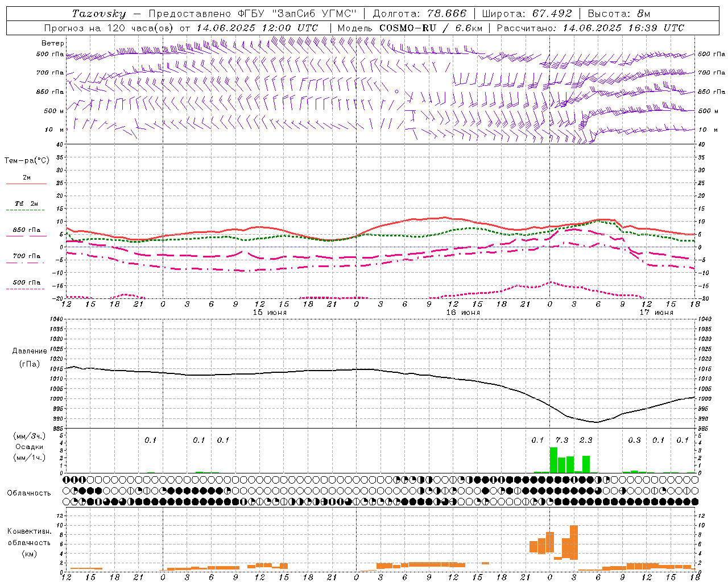Select "500 гПа" in the temperature legend
Image resolution: width=728 pixels, height=582 pixels.
(x=27, y=282)
